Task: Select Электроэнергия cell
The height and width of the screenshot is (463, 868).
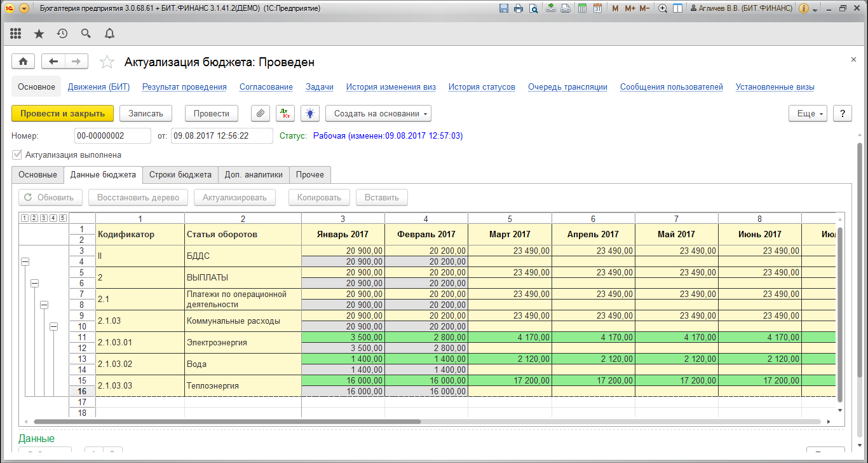Action: pyautogui.click(x=243, y=343)
